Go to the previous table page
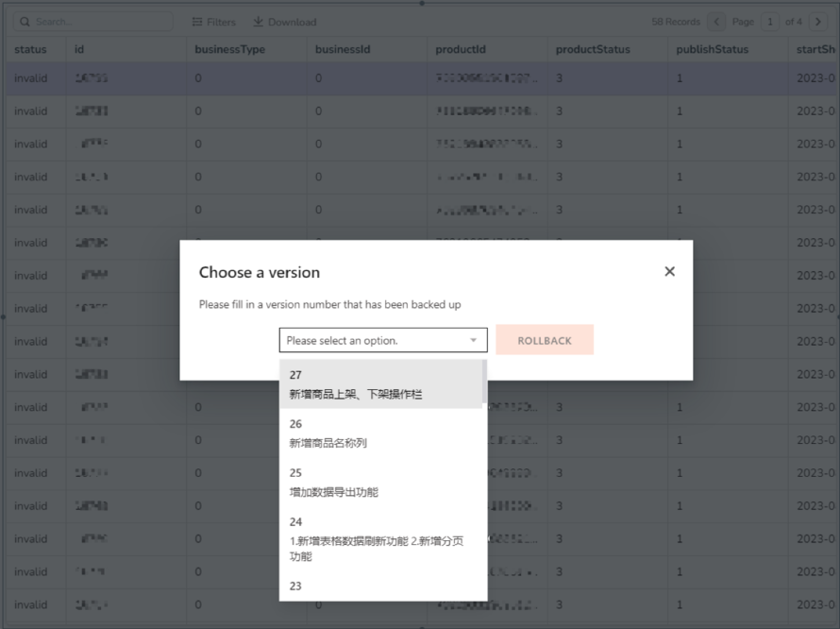This screenshot has height=629, width=840. (x=717, y=22)
